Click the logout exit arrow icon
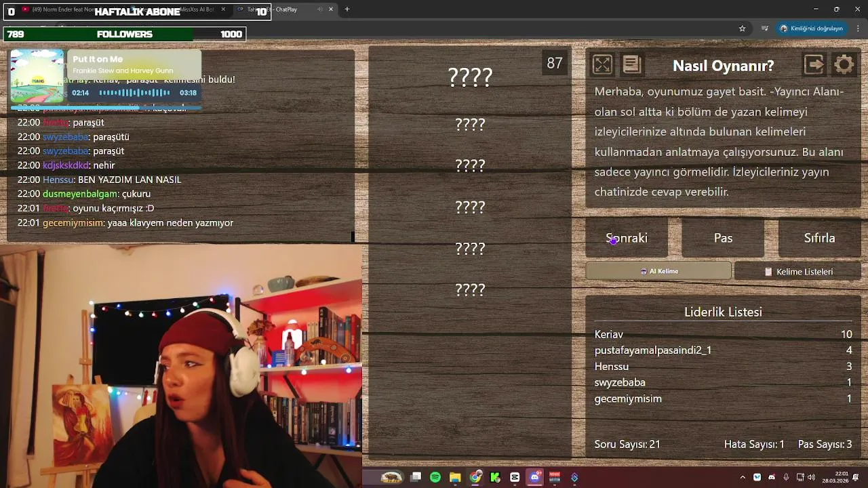Viewport: 868px width, 488px height. (814, 64)
